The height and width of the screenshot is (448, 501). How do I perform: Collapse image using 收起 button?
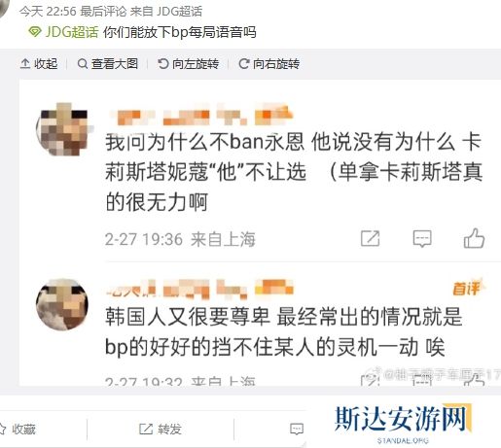click(x=39, y=64)
